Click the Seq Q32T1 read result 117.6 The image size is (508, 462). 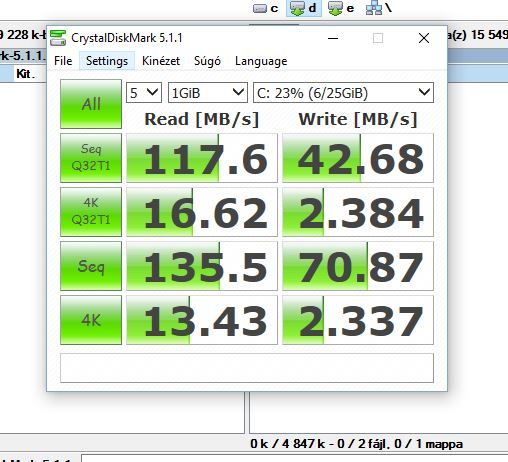[202, 158]
